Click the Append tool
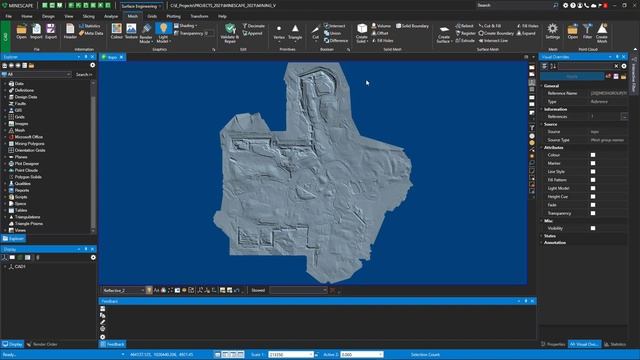The width and height of the screenshot is (640, 360). (x=252, y=33)
